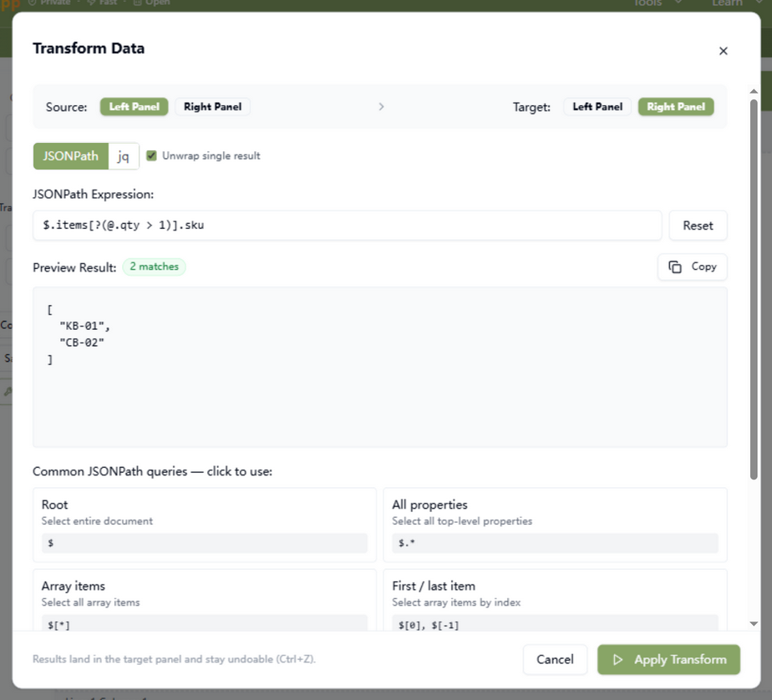This screenshot has width=772, height=700.
Task: Click the scrollbar up arrow
Action: 754,91
